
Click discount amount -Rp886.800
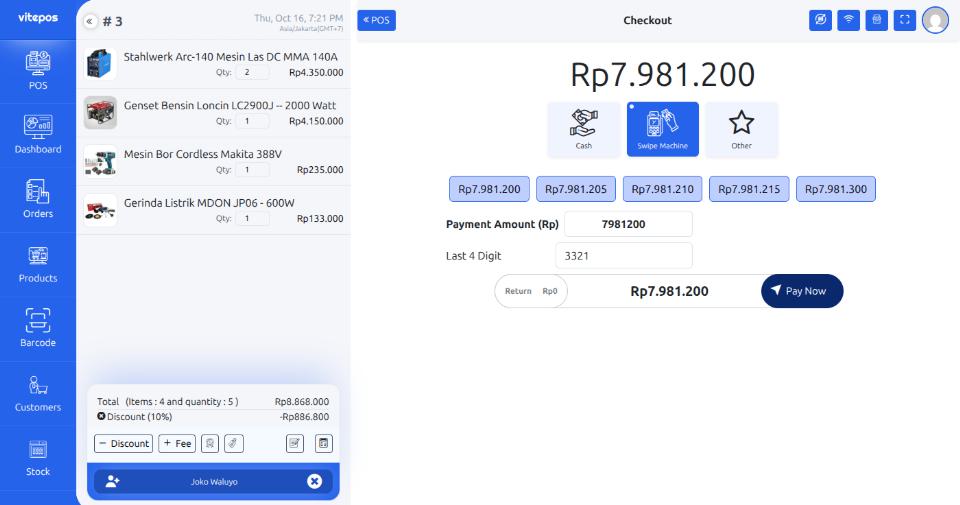click(x=304, y=416)
